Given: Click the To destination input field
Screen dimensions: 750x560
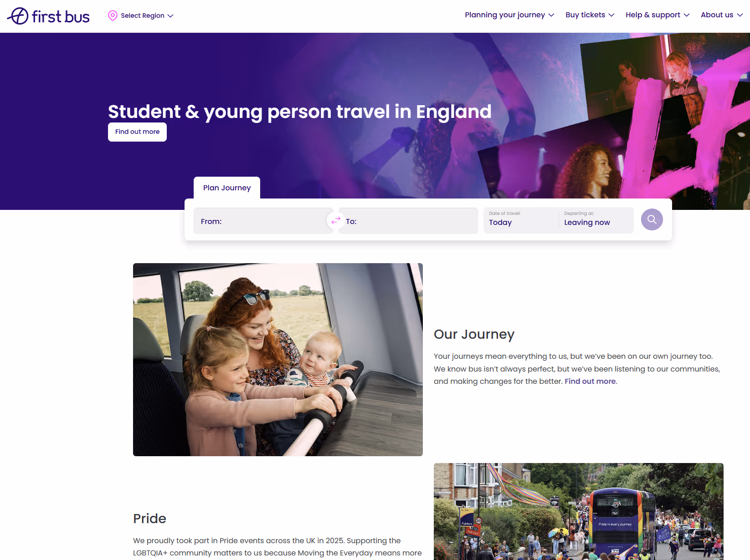Looking at the screenshot, I should (408, 221).
